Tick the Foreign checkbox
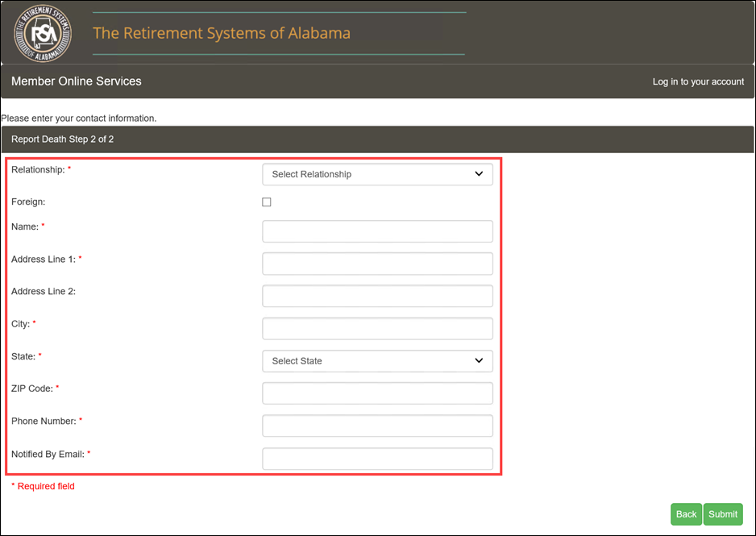The width and height of the screenshot is (756, 536). [x=267, y=202]
